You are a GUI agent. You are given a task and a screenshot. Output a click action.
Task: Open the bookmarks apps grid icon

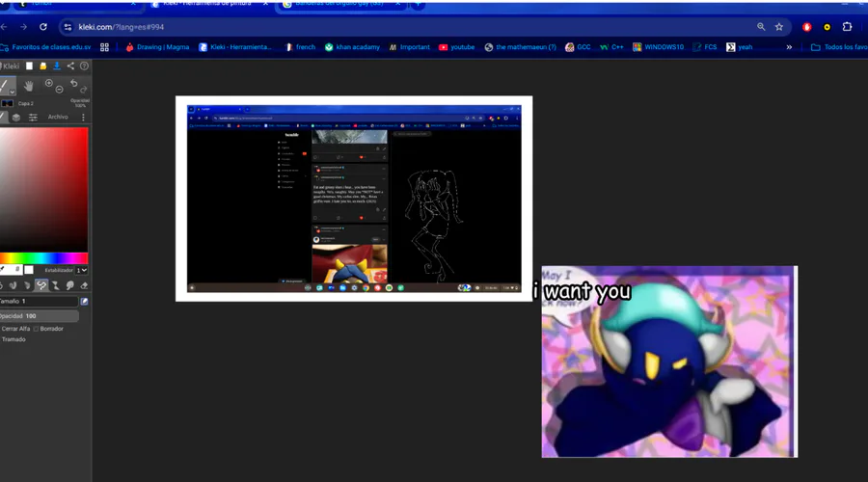[104, 47]
